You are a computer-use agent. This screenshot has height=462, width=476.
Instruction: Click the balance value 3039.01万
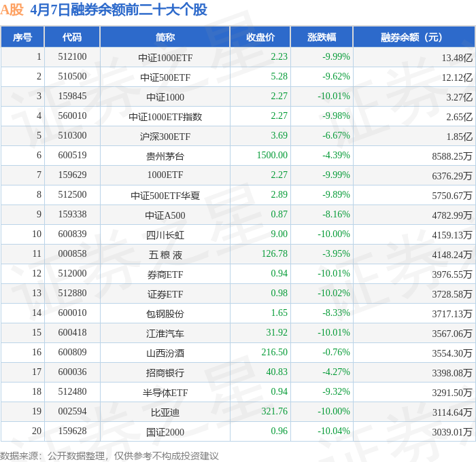(452, 432)
